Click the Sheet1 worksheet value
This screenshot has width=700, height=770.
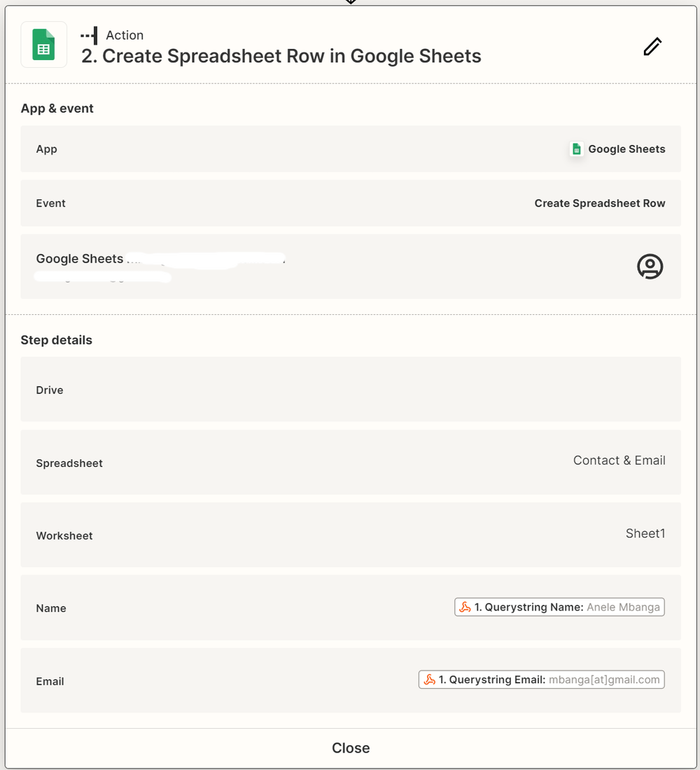[645, 533]
